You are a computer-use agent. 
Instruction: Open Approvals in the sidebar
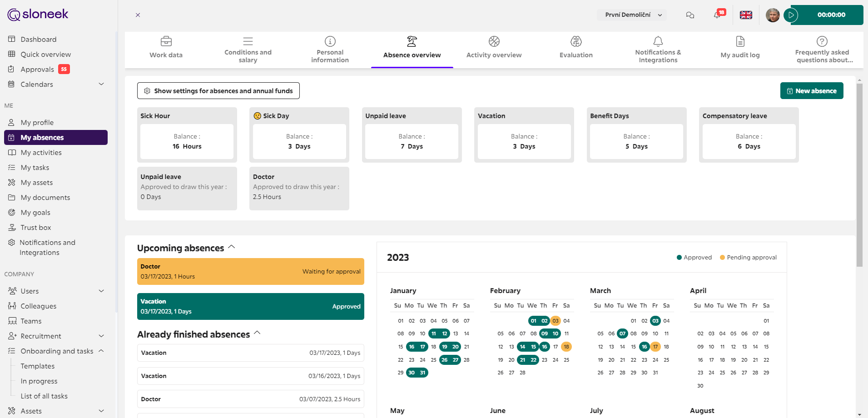(37, 70)
